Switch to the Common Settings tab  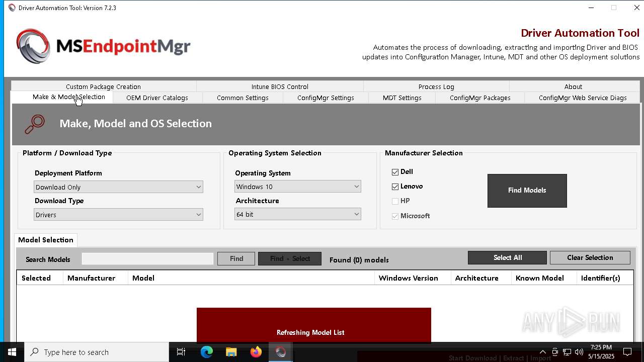(x=243, y=98)
